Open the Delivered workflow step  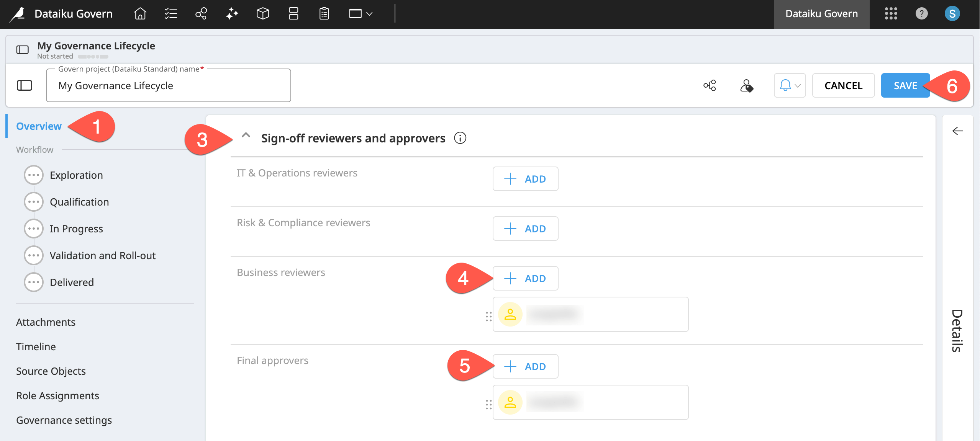tap(72, 282)
